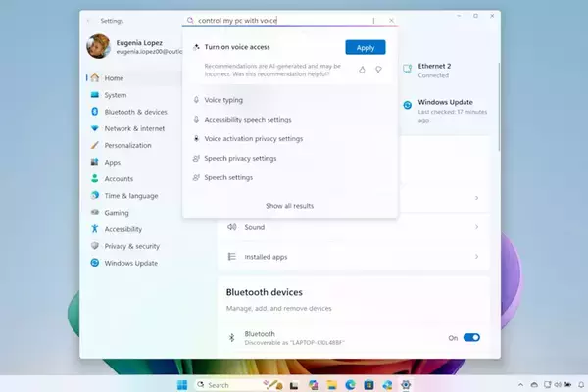Expand the chevron above the Sound row
Viewport: 588px width, 392px height.
click(x=476, y=198)
